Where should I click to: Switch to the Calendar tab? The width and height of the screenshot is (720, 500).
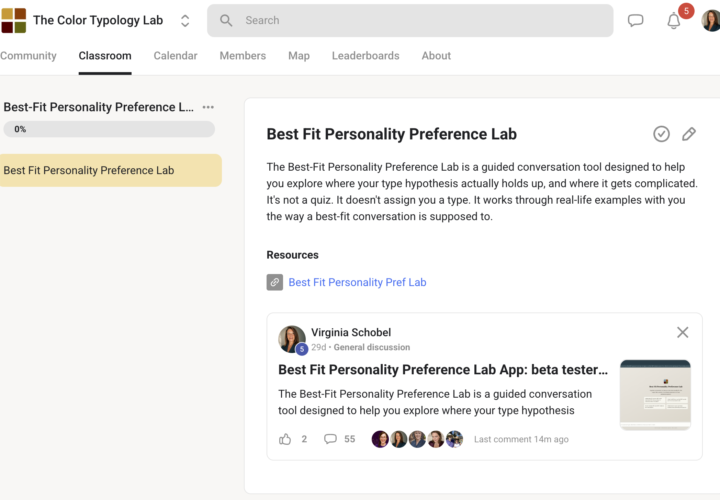coord(175,56)
